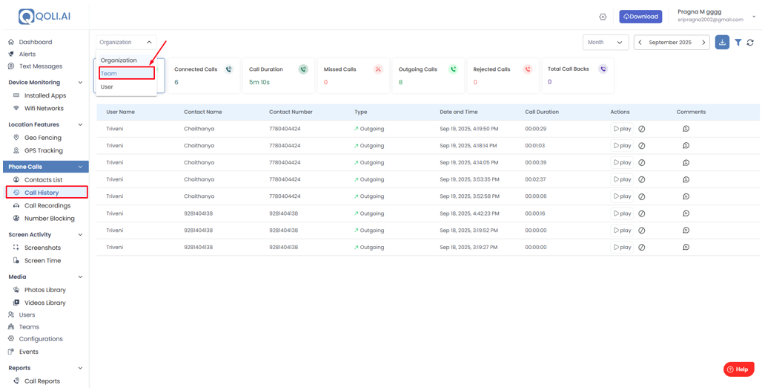This screenshot has width=762, height=390.
Task: Collapse the Screen Activity section
Action: coord(80,235)
